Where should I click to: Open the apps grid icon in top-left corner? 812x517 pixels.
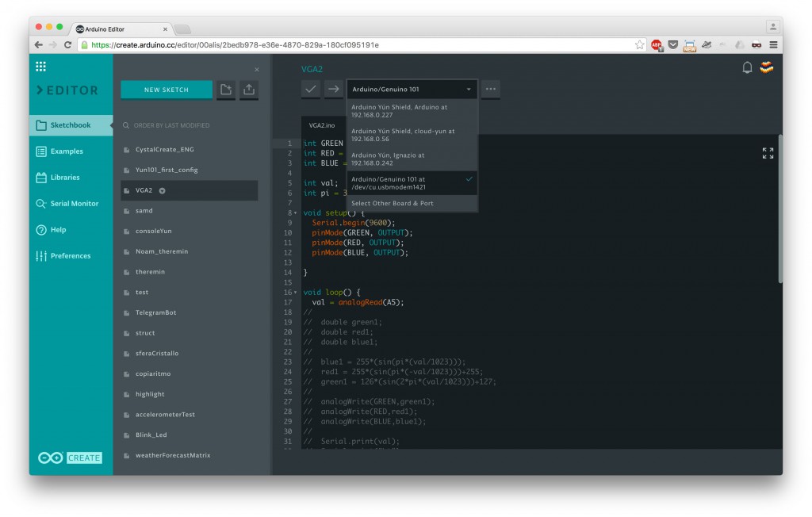40,67
